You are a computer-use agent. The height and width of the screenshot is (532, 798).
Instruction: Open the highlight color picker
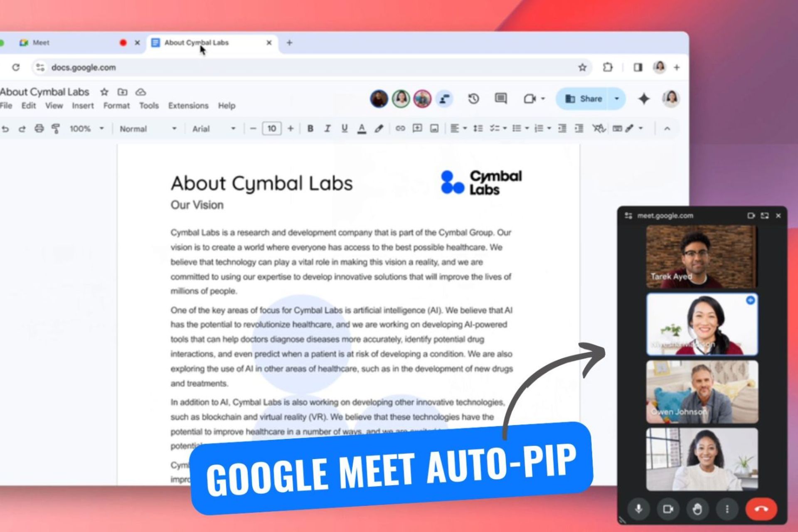pos(379,129)
